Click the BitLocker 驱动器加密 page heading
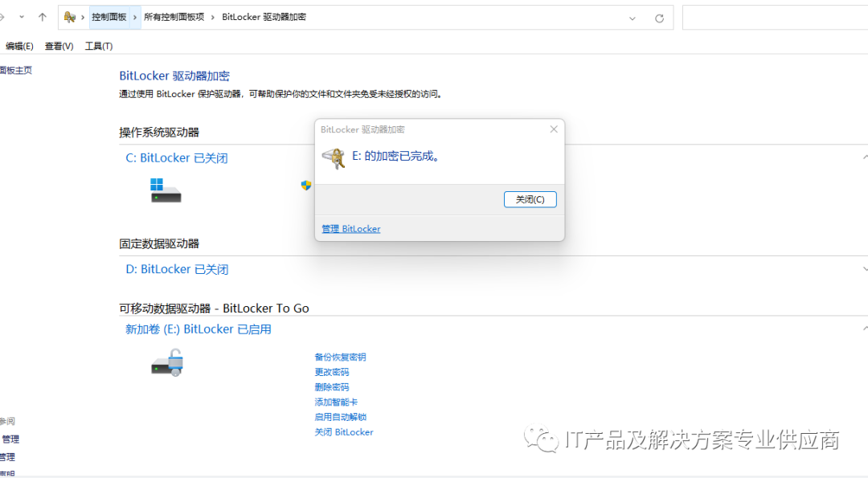Screen dimensions: 868x478 [x=174, y=76]
